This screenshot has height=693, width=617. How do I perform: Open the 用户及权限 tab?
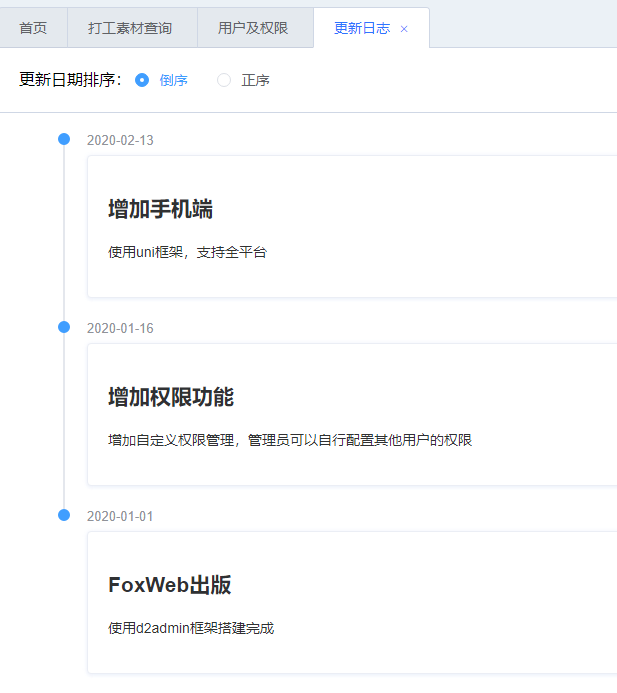click(253, 28)
